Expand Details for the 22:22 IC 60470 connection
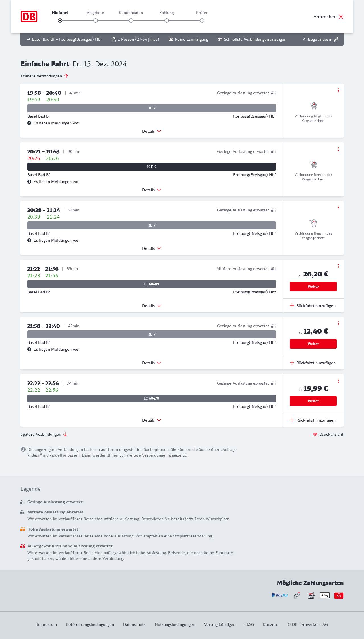The width and height of the screenshot is (364, 639). point(152,420)
